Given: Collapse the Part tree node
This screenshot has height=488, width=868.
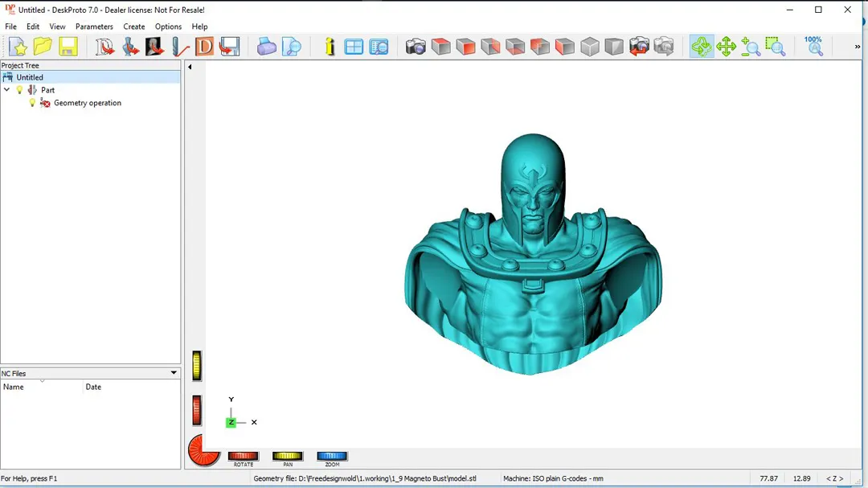Looking at the screenshot, I should pyautogui.click(x=6, y=90).
